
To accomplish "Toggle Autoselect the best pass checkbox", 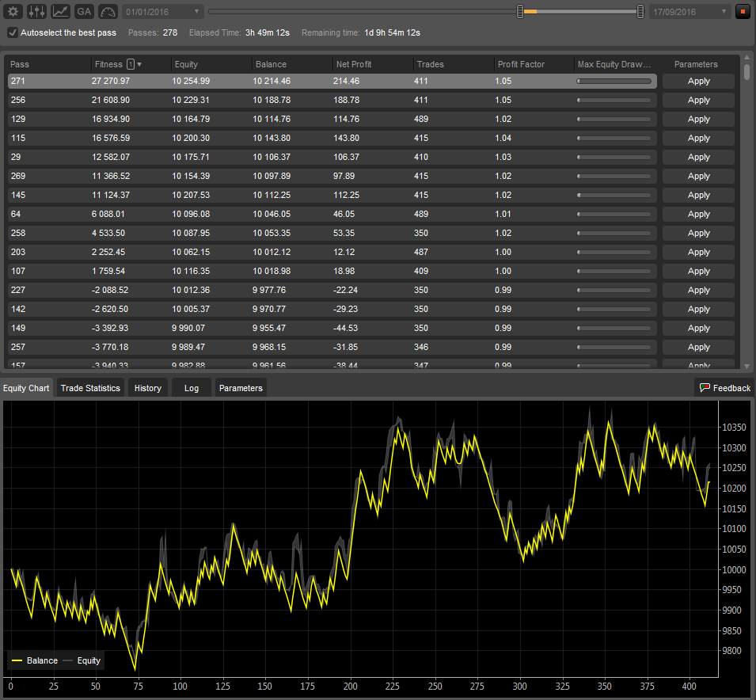I will [13, 32].
